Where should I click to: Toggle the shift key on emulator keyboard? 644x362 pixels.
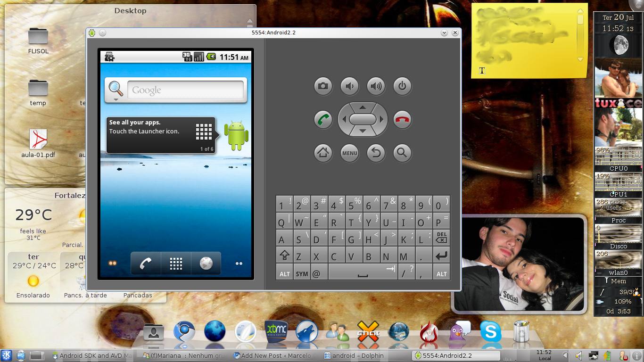click(284, 256)
